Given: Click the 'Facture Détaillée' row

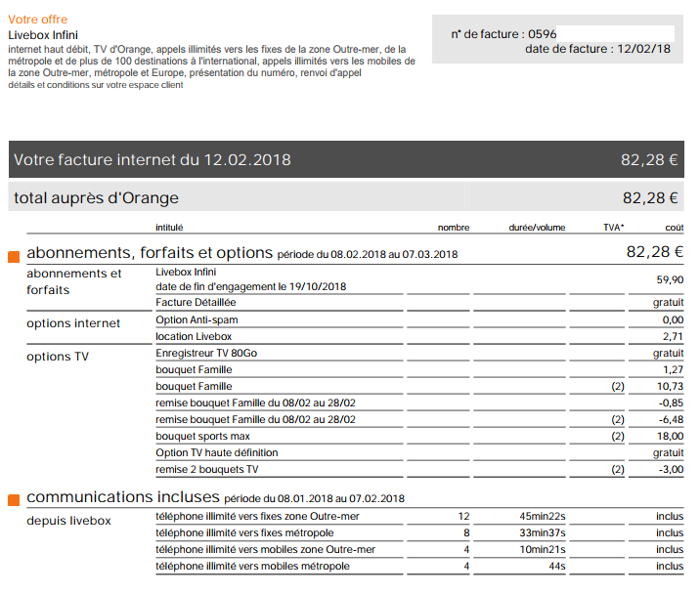Looking at the screenshot, I should coord(419,303).
